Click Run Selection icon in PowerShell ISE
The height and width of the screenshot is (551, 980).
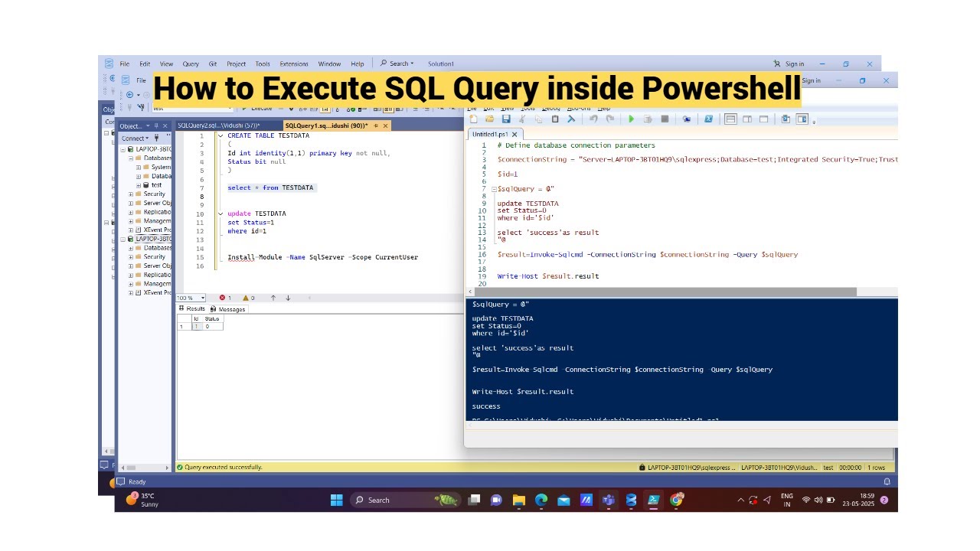pos(648,119)
